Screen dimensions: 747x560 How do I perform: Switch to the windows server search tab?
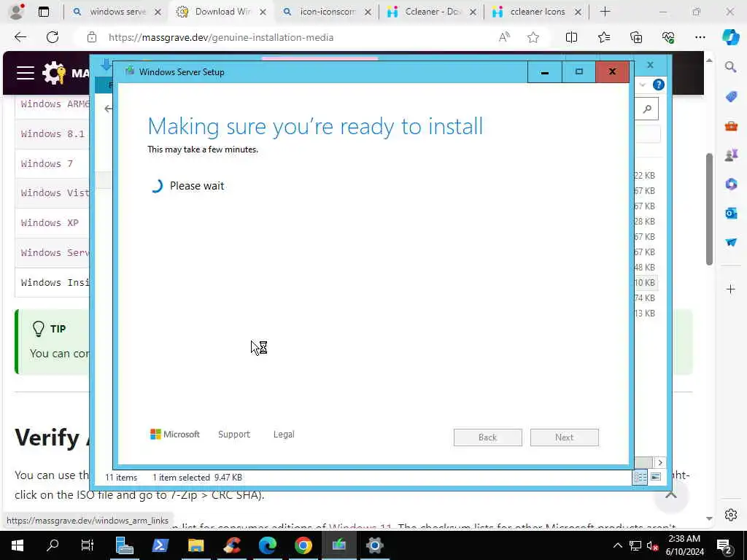pos(117,12)
